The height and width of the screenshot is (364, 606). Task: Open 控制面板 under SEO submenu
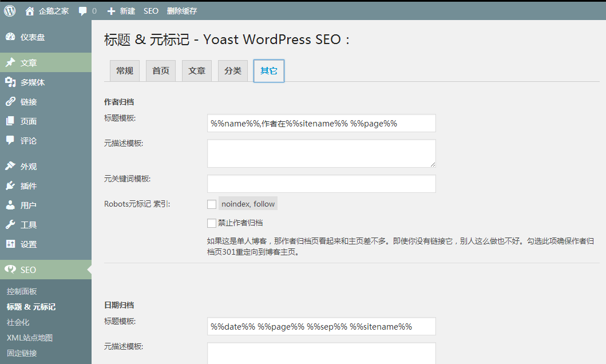click(x=22, y=291)
